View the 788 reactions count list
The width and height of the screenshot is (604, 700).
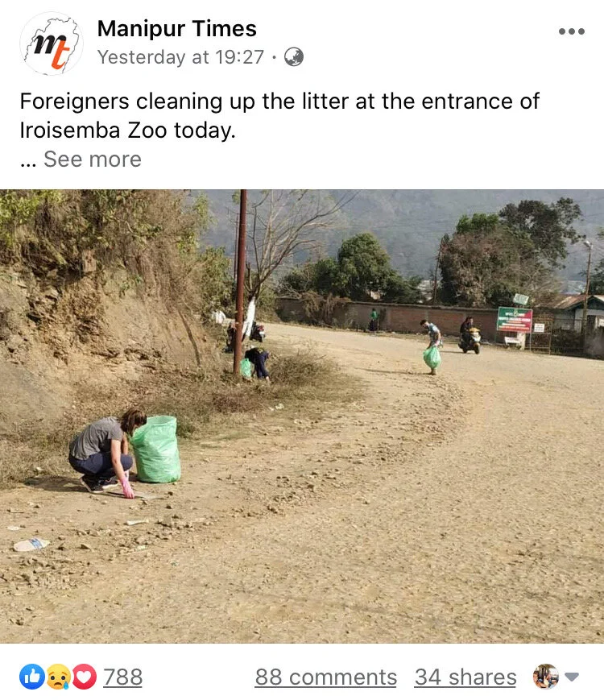pyautogui.click(x=122, y=677)
